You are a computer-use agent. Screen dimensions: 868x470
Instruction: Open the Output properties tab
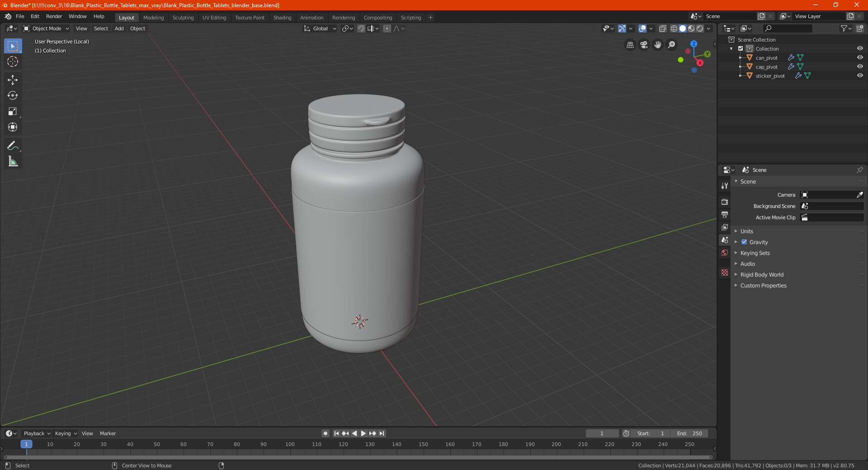pyautogui.click(x=725, y=214)
